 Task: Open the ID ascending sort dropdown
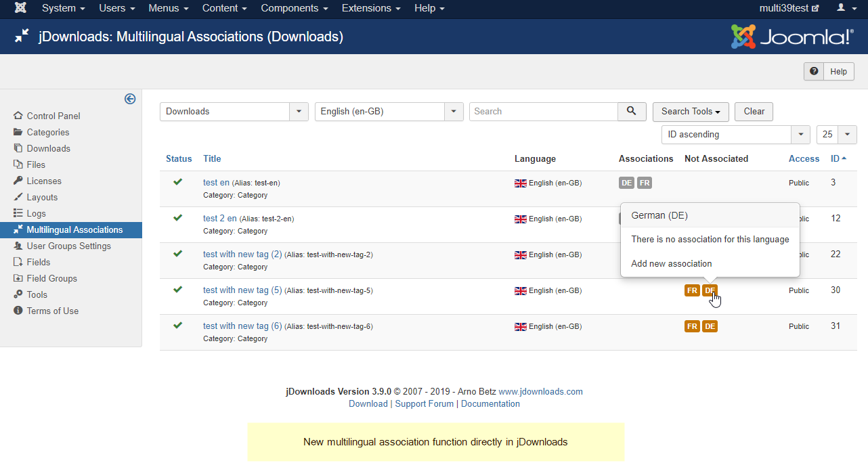click(736, 135)
